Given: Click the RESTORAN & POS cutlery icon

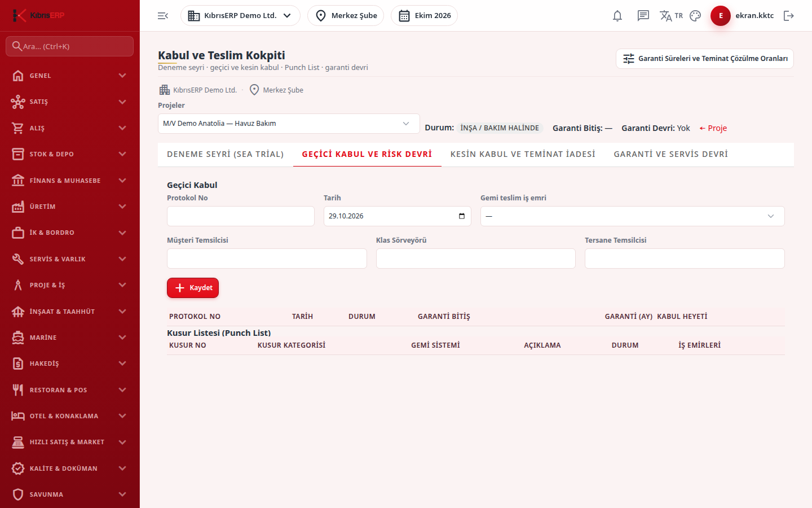Looking at the screenshot, I should coord(18,390).
